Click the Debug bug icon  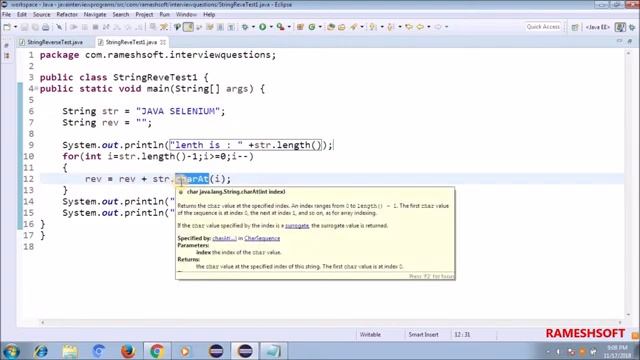(x=245, y=27)
